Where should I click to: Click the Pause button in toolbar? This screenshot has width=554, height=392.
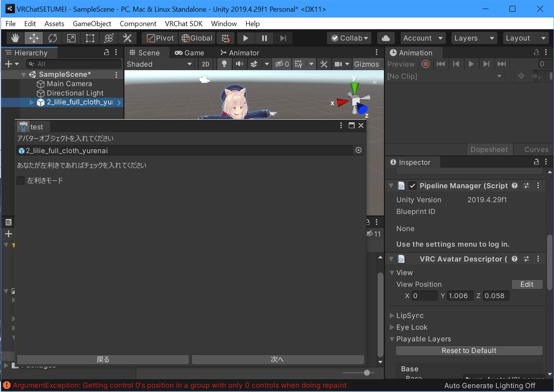click(x=264, y=38)
